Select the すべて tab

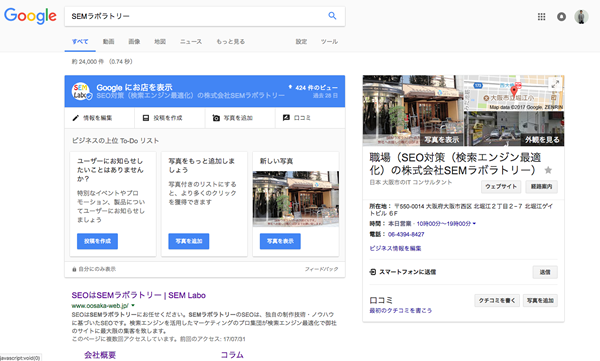coord(80,41)
